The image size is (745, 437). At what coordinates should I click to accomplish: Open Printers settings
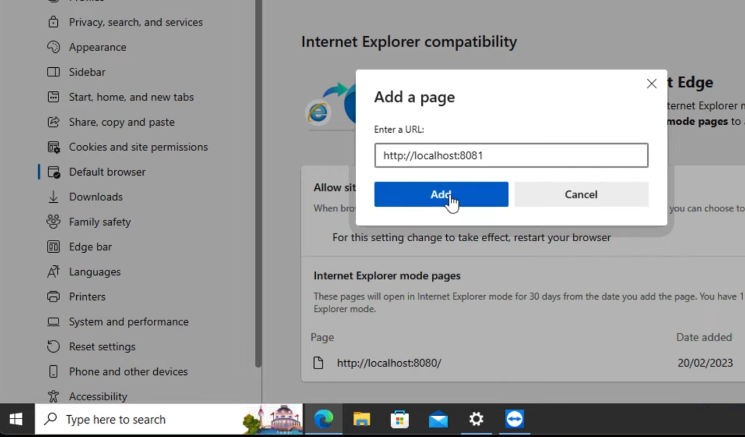click(x=87, y=296)
